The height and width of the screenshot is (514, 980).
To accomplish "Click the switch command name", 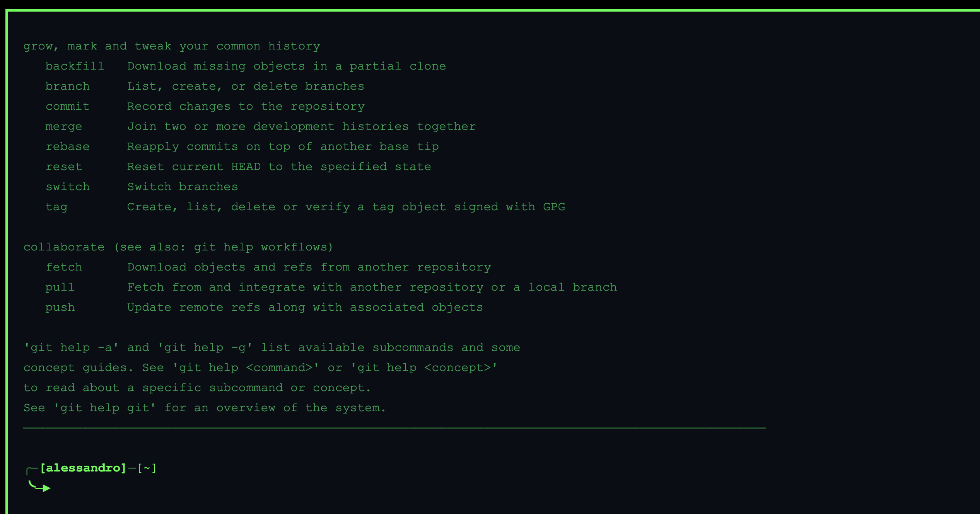I will (67, 187).
